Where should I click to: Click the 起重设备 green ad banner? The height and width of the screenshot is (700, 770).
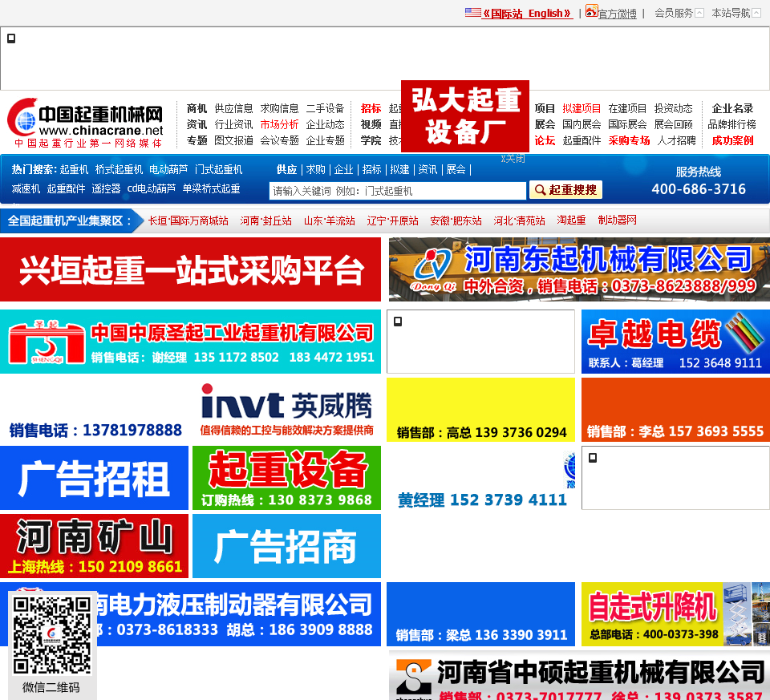coord(287,478)
